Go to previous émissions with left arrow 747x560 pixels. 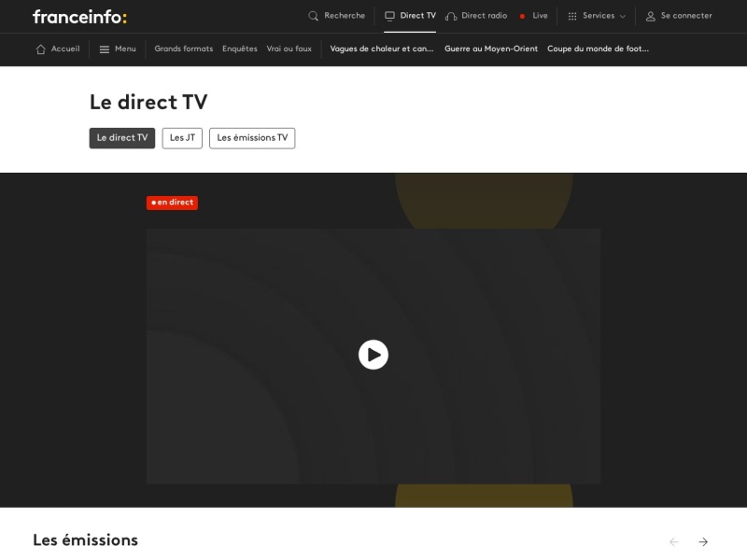673,541
